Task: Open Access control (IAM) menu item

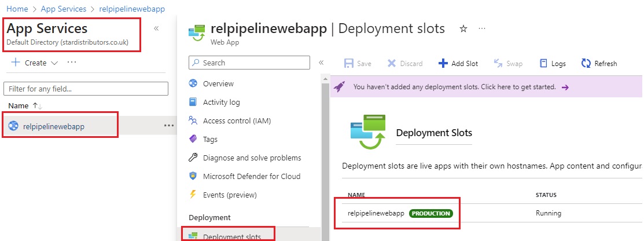Action: coord(237,121)
